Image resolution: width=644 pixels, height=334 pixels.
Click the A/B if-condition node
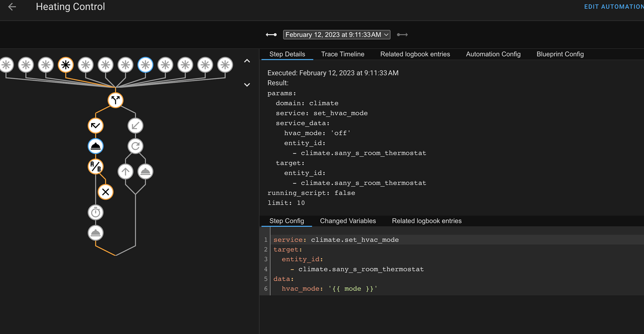tap(96, 167)
